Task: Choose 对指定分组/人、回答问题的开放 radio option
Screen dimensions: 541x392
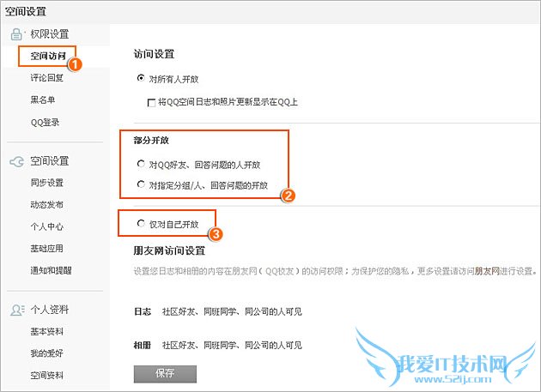Action: 141,184
